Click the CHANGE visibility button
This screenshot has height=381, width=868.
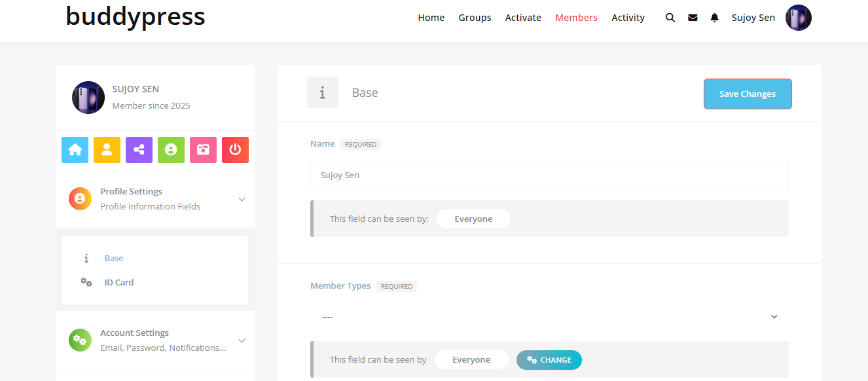[549, 360]
